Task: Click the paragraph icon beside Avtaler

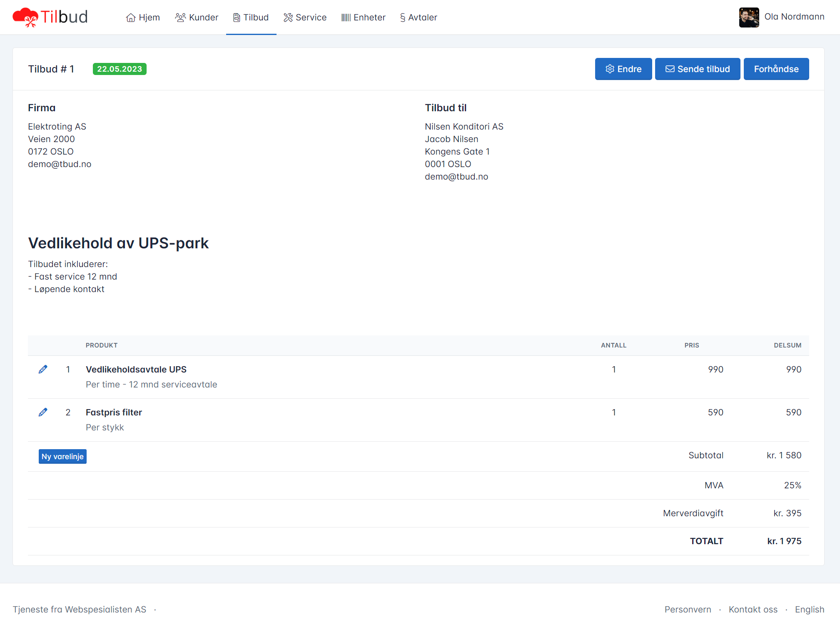Action: (402, 17)
